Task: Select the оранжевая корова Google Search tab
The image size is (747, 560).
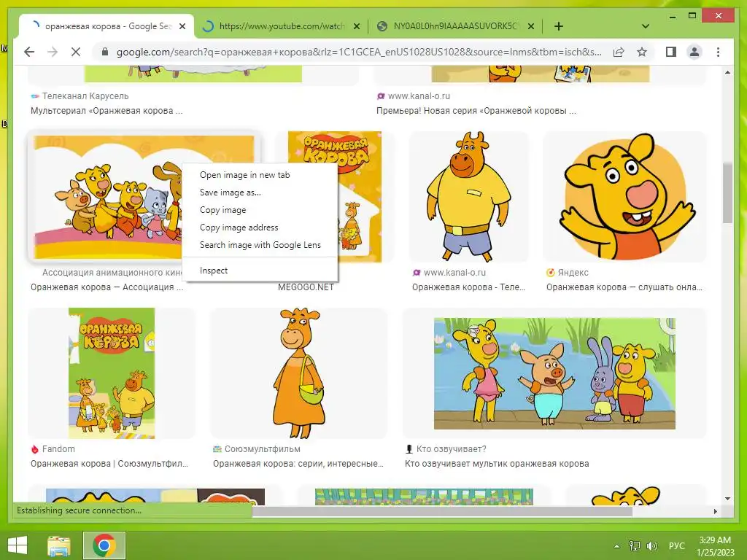Action: point(106,26)
